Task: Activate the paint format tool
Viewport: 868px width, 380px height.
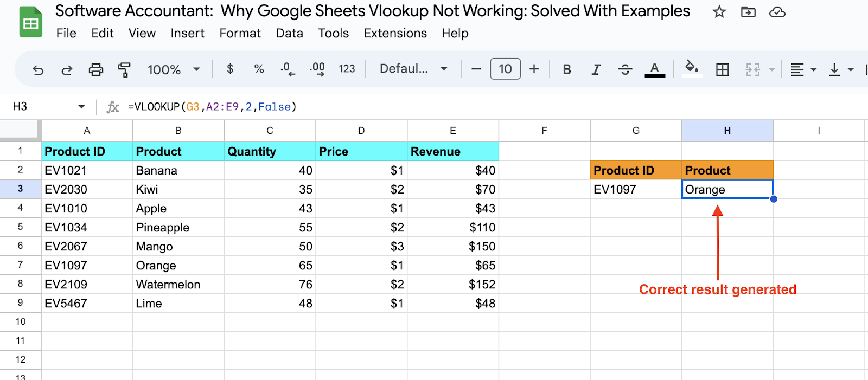Action: [x=124, y=69]
